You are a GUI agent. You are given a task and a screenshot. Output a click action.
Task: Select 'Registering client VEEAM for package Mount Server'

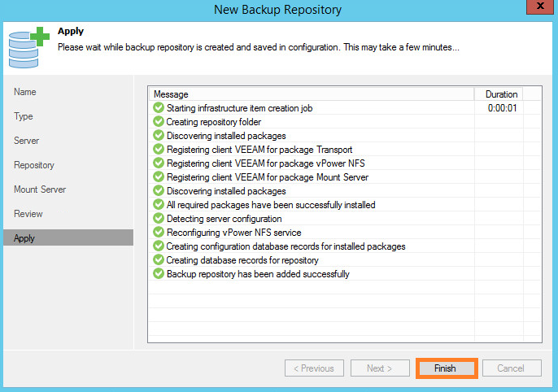coord(268,177)
